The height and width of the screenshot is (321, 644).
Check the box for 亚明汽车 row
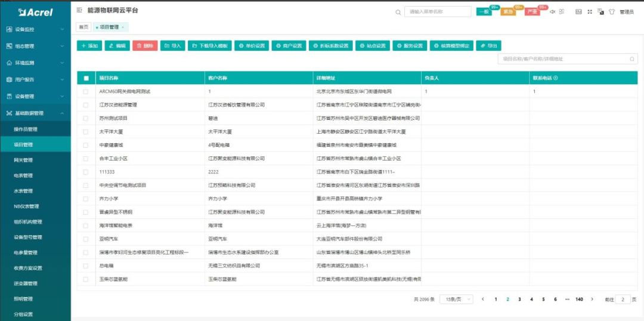(86, 239)
